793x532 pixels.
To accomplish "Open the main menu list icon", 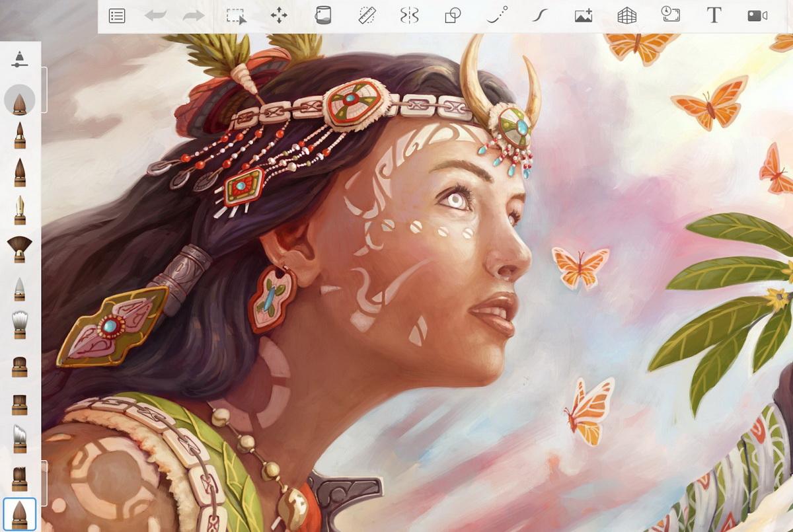I will click(x=117, y=16).
